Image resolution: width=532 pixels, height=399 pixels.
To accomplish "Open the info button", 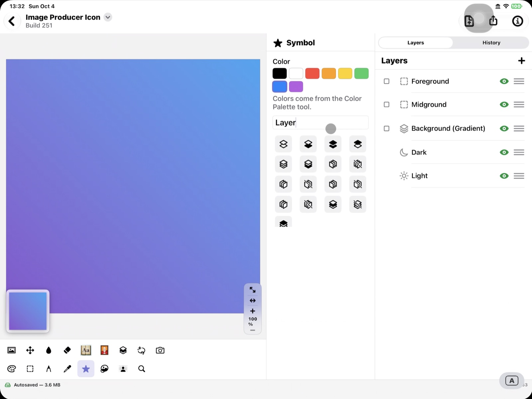I will (x=517, y=21).
